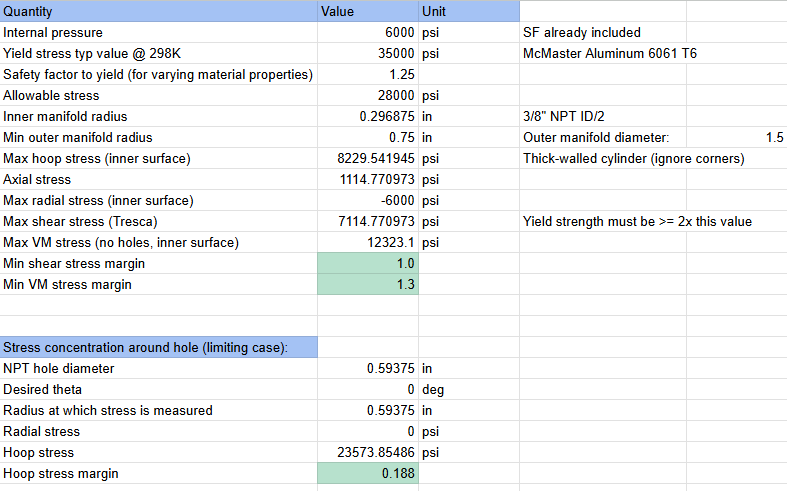
Task: Select the Hoop stress margin 0.188 cell
Action: (367, 473)
